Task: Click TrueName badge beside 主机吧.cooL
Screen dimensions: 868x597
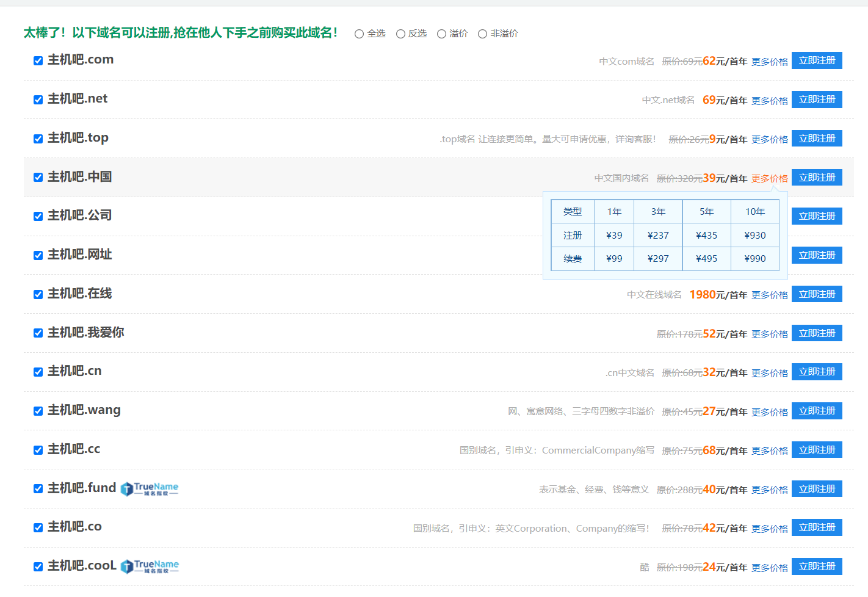Action: click(150, 566)
